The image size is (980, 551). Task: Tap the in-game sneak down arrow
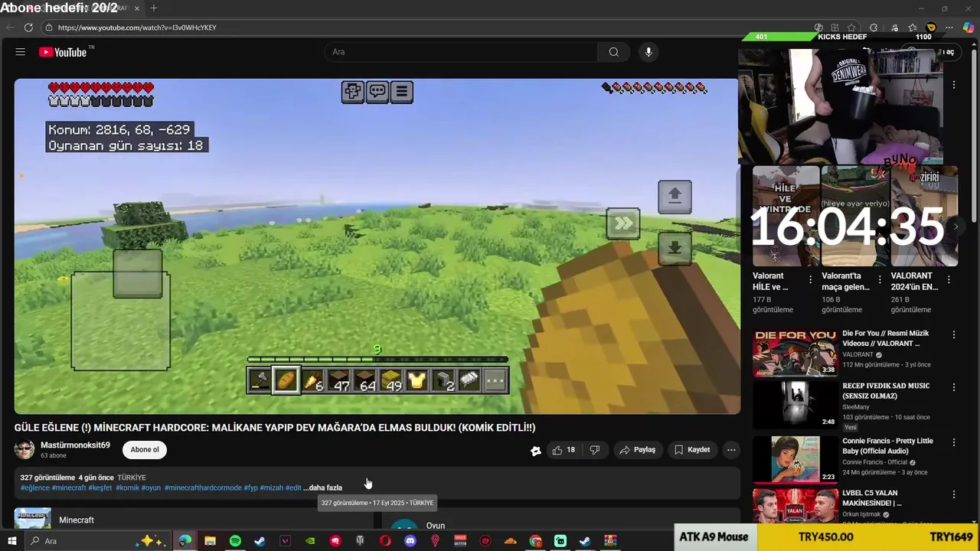pyautogui.click(x=675, y=249)
